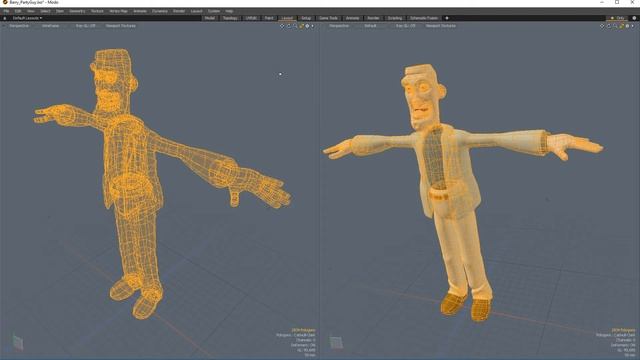Switch to the Scripting layout tab
This screenshot has width=640, height=360.
[x=395, y=18]
